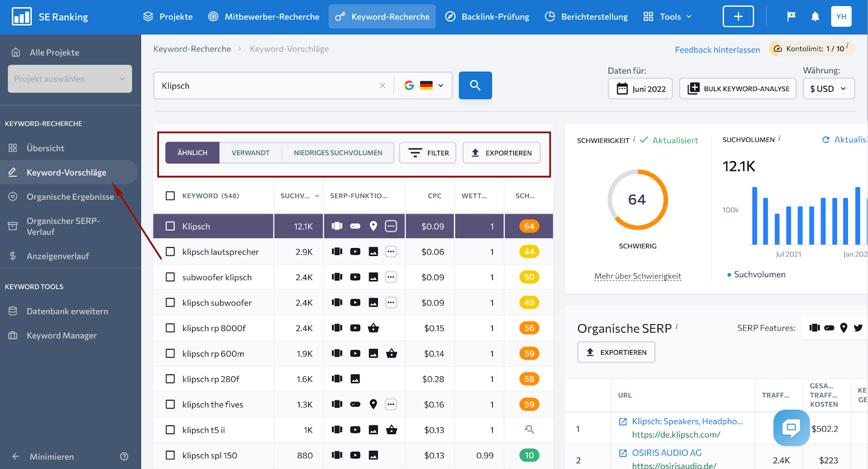
Task: Open the plus add-new button menu
Action: tap(738, 16)
